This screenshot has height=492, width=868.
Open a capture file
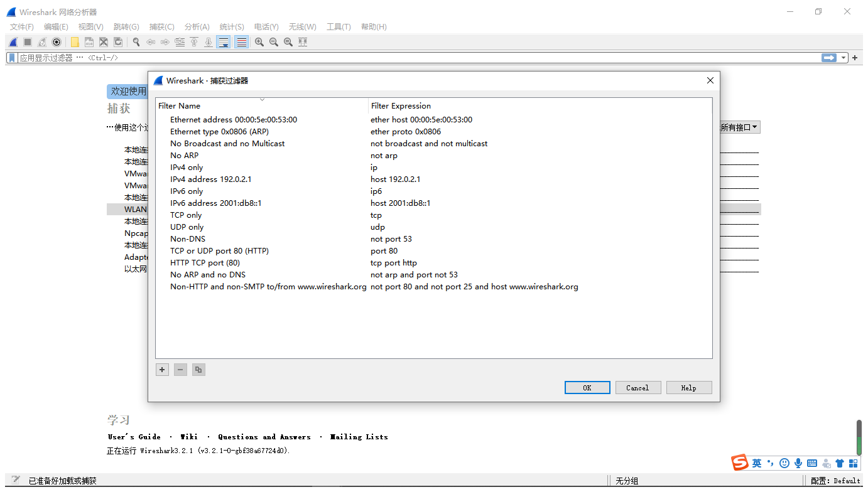coord(75,42)
